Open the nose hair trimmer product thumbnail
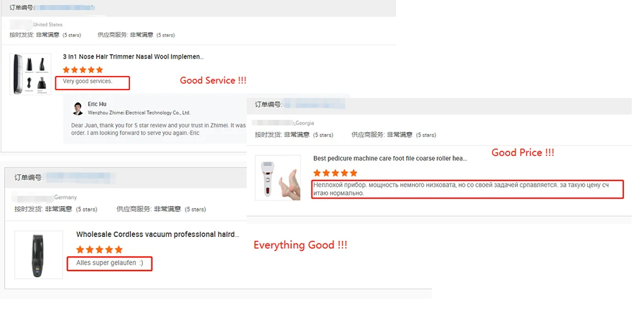644x322 pixels. [30, 74]
